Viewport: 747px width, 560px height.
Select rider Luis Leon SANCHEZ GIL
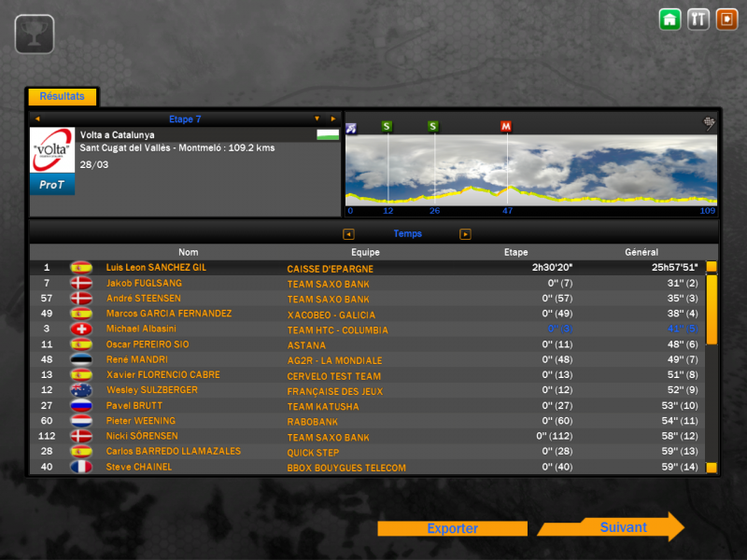pyautogui.click(x=156, y=268)
